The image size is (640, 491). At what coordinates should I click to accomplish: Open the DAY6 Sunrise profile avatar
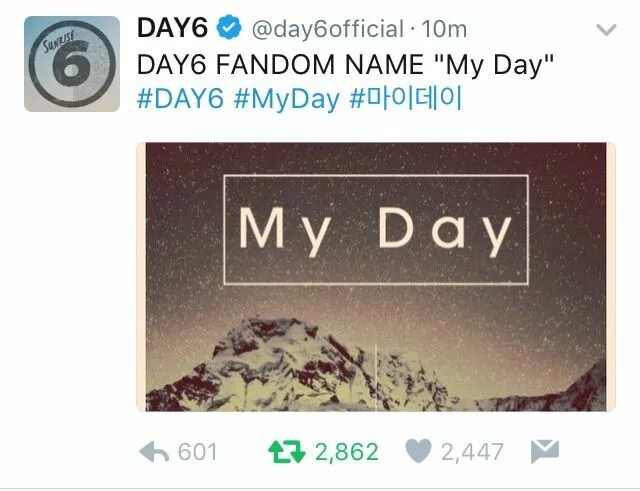point(72,64)
